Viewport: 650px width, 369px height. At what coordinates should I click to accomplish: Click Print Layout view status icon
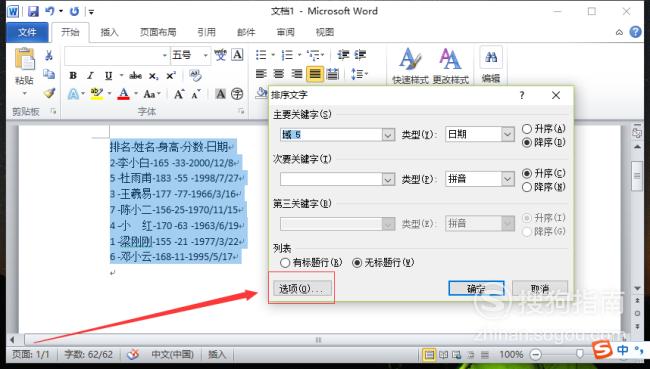pos(429,355)
